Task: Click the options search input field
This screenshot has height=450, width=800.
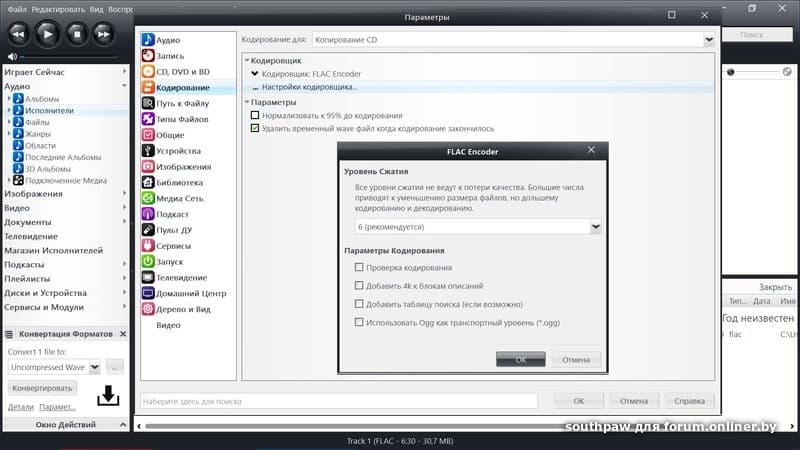Action: [x=339, y=401]
